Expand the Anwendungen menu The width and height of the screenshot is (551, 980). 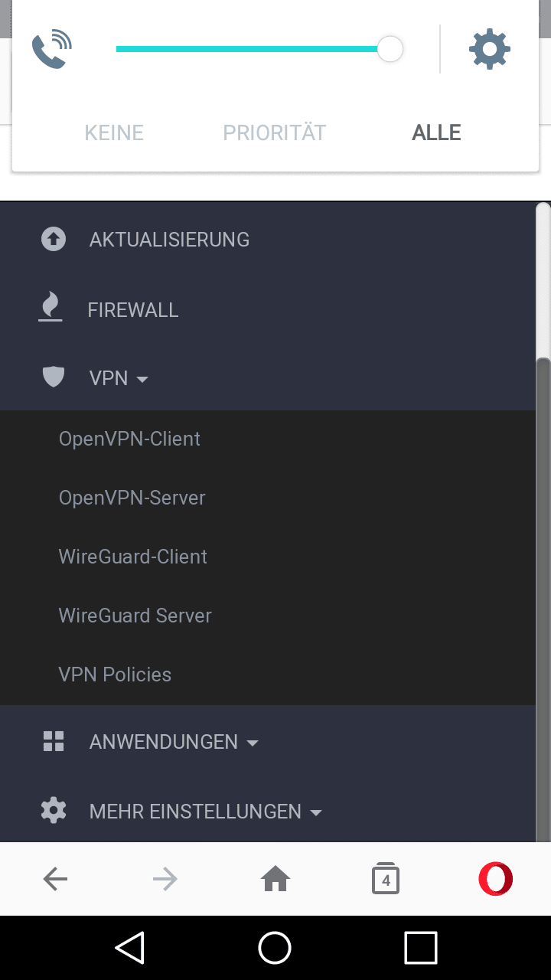tap(174, 742)
